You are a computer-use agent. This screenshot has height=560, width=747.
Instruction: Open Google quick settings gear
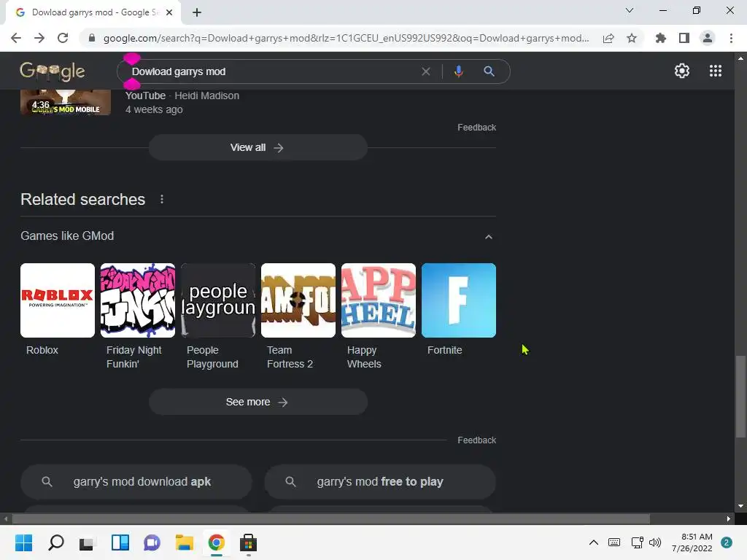point(682,71)
